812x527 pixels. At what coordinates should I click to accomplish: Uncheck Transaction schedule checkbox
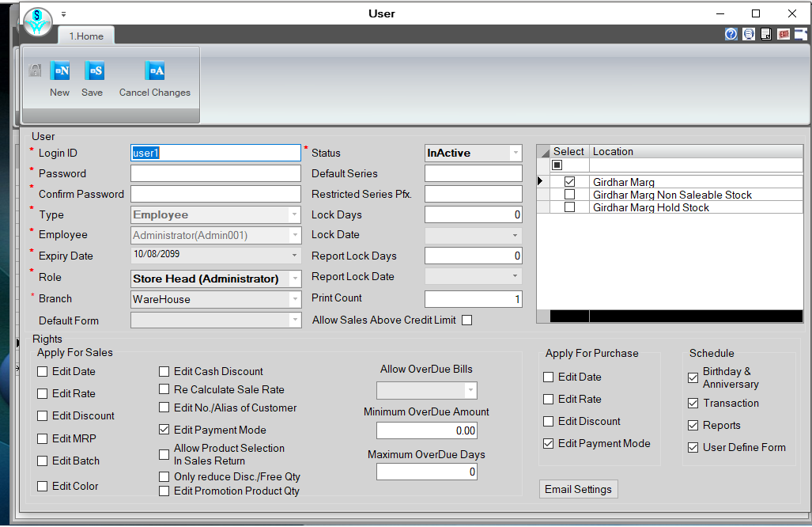(693, 403)
